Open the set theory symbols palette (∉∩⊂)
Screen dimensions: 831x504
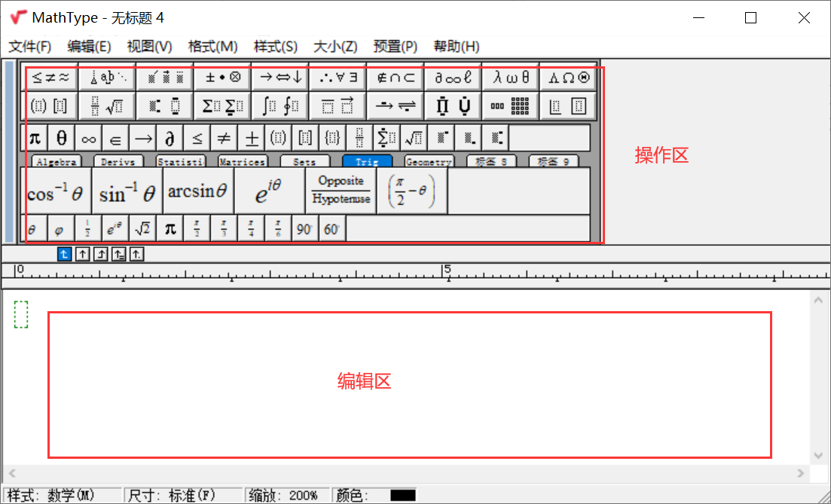(x=396, y=78)
